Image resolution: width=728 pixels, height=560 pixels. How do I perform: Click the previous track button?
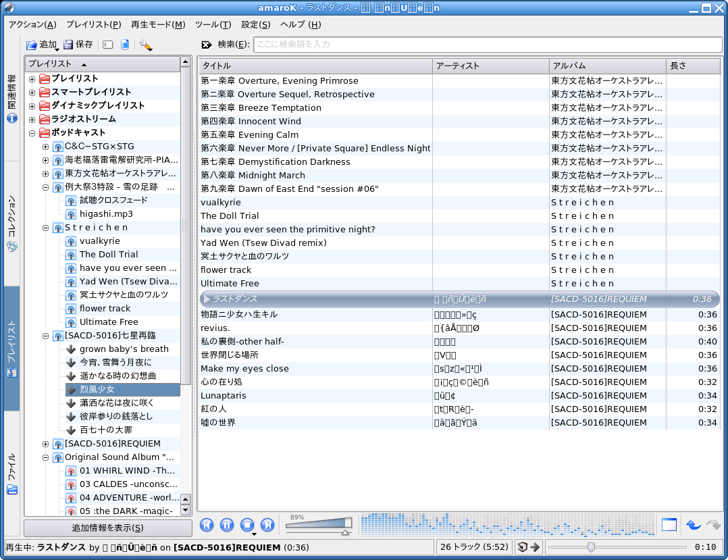(x=207, y=525)
